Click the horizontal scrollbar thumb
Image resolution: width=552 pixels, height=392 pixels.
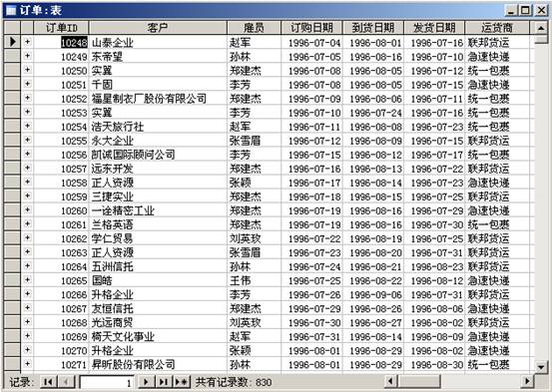pos(419,381)
